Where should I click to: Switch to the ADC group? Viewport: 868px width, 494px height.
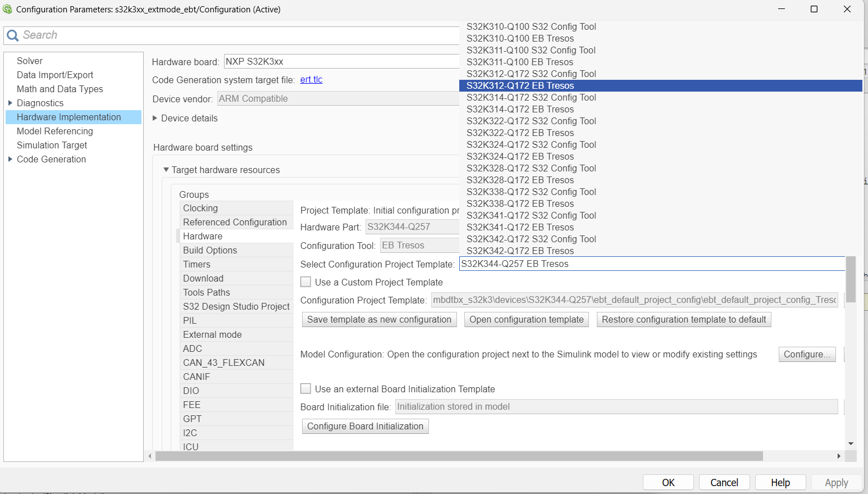pyautogui.click(x=193, y=348)
